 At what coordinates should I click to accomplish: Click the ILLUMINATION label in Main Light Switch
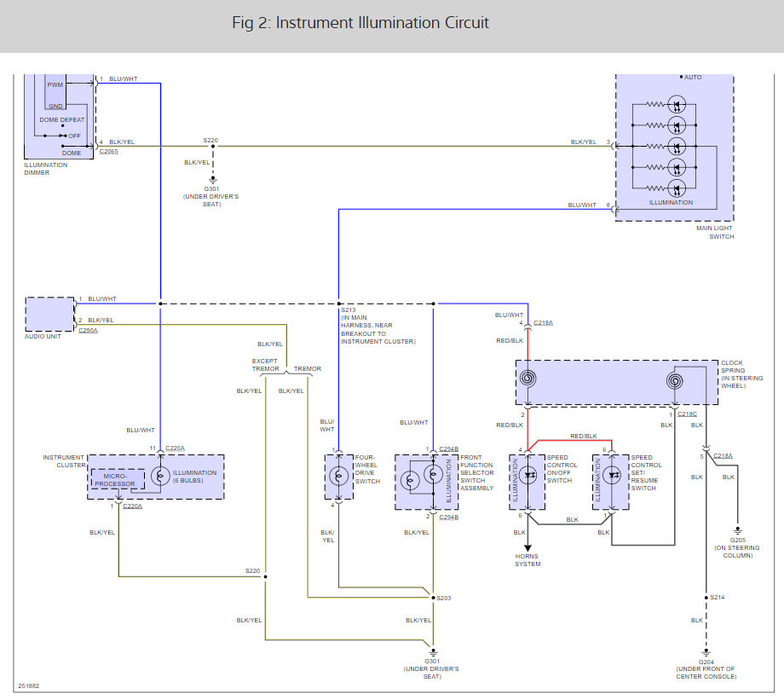tap(671, 202)
